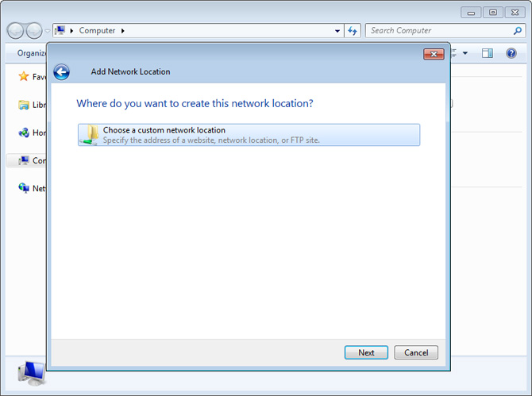Select Choose a custom network location option
This screenshot has width=532, height=396.
249,135
